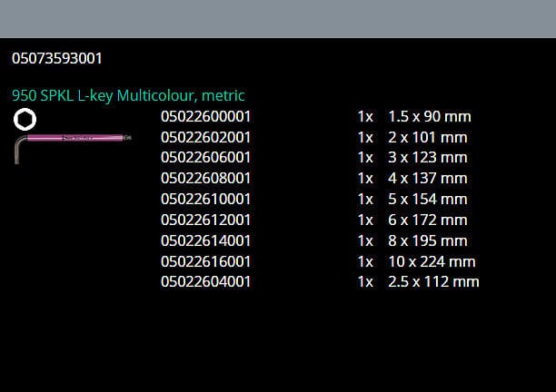Select the set number 05073593001

tap(56, 58)
